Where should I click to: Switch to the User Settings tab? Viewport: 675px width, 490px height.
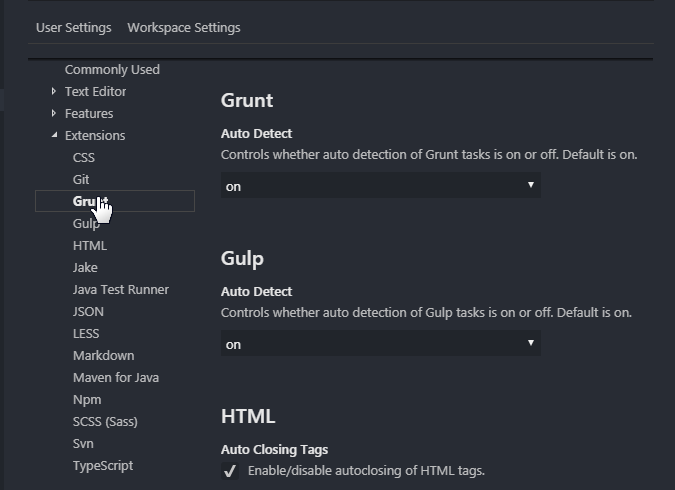(x=74, y=28)
